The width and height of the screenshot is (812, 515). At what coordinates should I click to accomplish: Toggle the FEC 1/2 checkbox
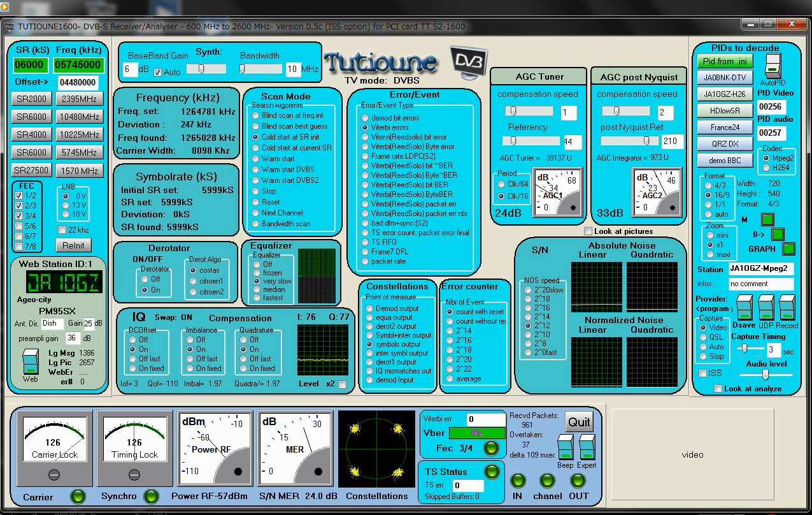(19, 195)
